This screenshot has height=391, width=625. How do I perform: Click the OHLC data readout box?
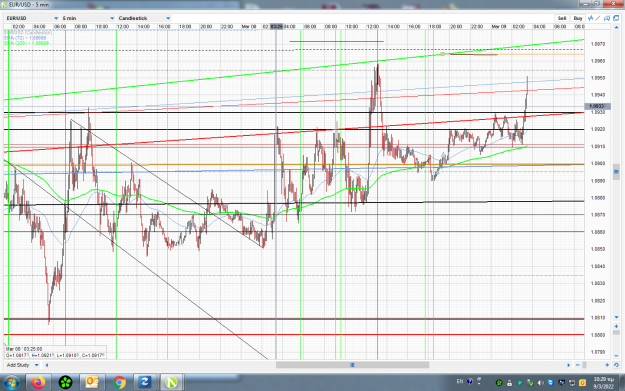coord(55,352)
